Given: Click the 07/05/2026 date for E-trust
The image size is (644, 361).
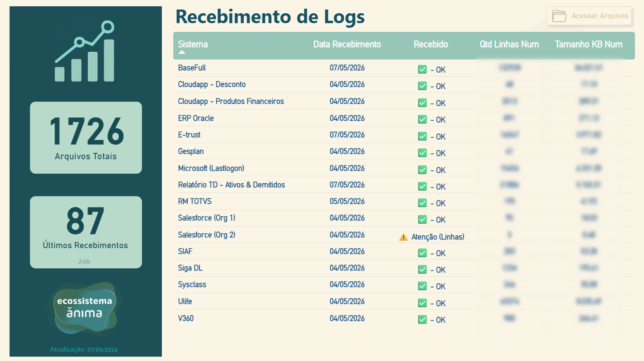Looking at the screenshot, I should tap(347, 135).
